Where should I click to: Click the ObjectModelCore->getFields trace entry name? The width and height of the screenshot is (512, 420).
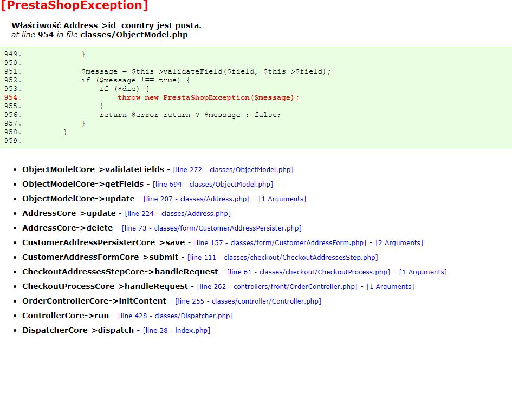pyautogui.click(x=83, y=184)
